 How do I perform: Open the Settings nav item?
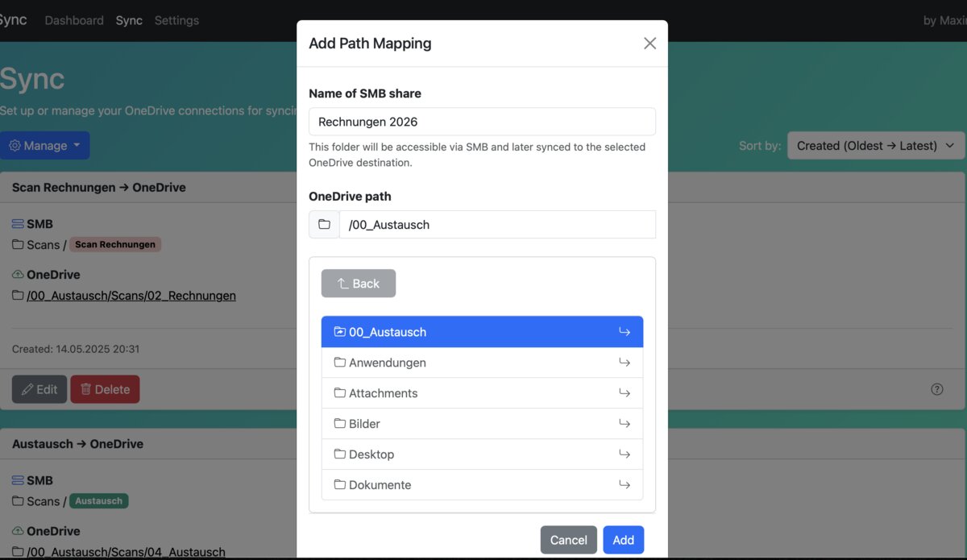(x=176, y=20)
